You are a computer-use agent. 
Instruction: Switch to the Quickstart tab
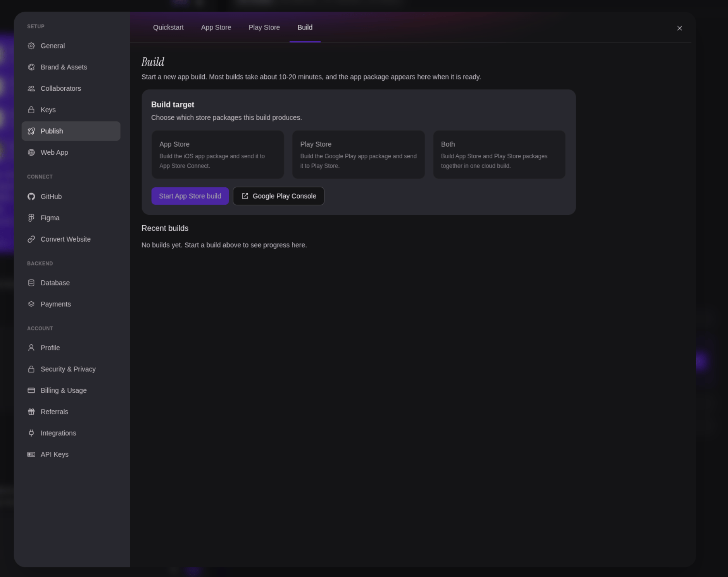click(168, 28)
